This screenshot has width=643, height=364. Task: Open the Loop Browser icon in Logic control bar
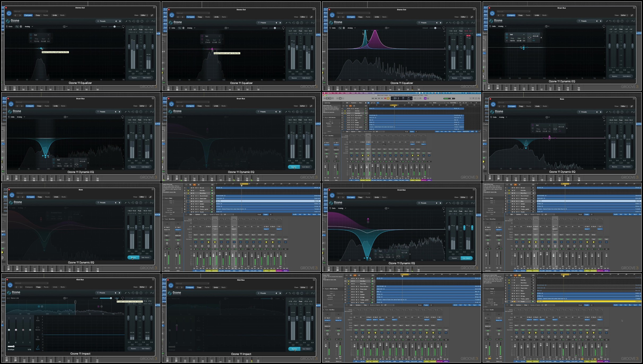[476, 98]
